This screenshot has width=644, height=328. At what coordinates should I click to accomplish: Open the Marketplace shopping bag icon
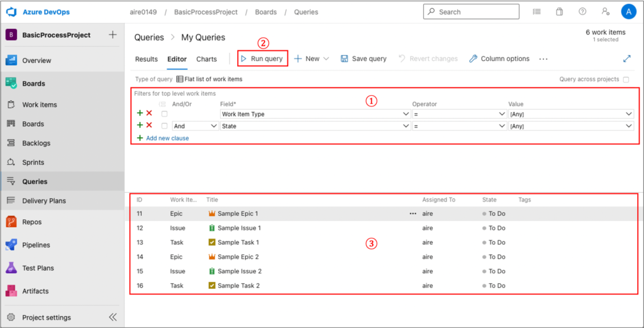(559, 11)
